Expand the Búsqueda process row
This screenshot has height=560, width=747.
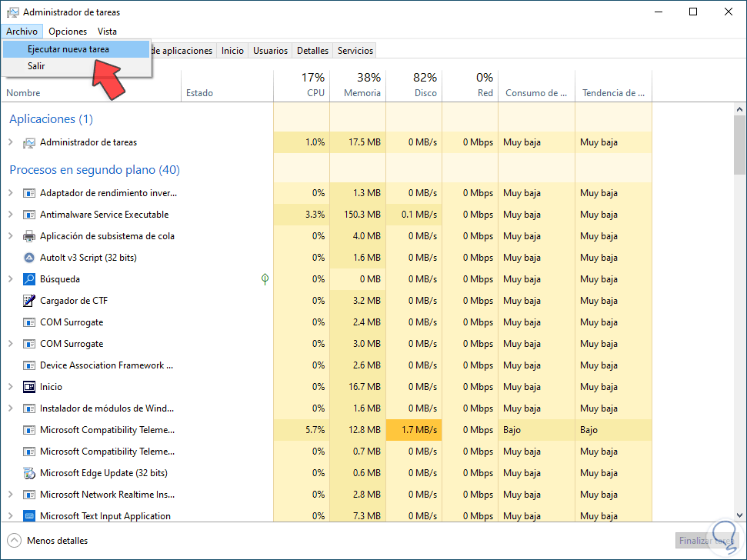pos(11,279)
